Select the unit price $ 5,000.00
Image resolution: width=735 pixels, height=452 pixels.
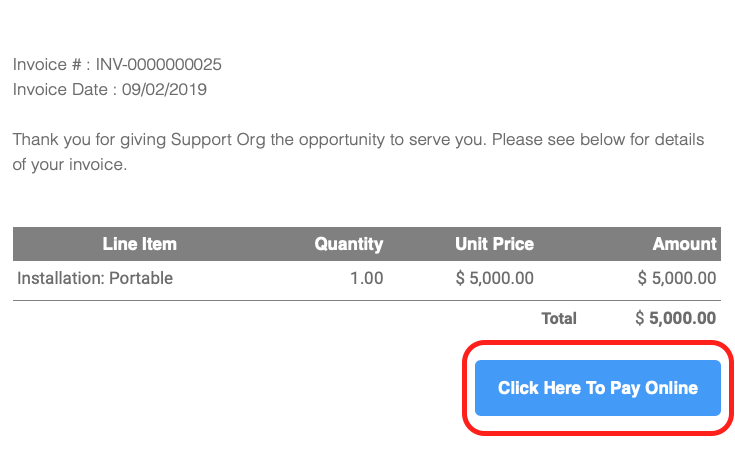(x=494, y=278)
